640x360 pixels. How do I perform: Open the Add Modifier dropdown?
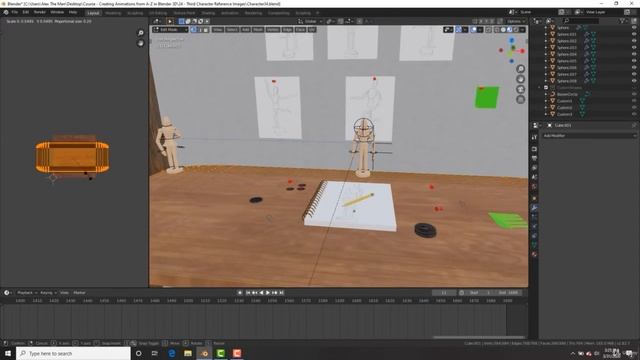pyautogui.click(x=589, y=136)
